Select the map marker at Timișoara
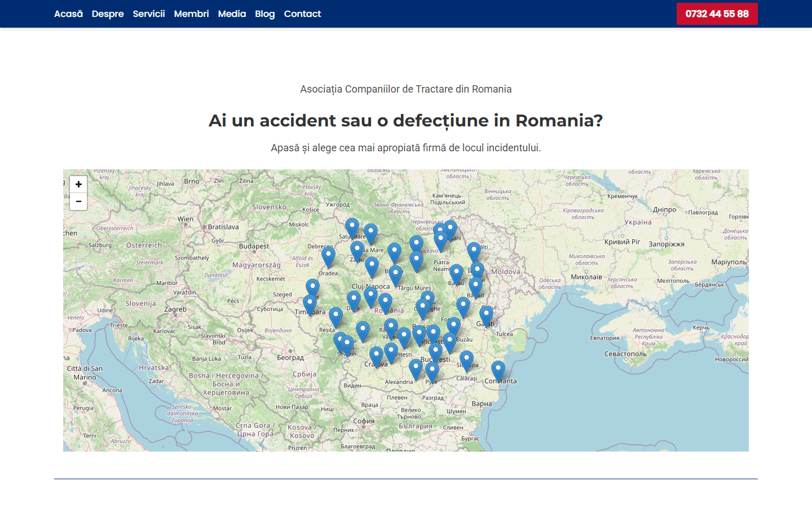Screen dimensions: 812x508 [310, 305]
